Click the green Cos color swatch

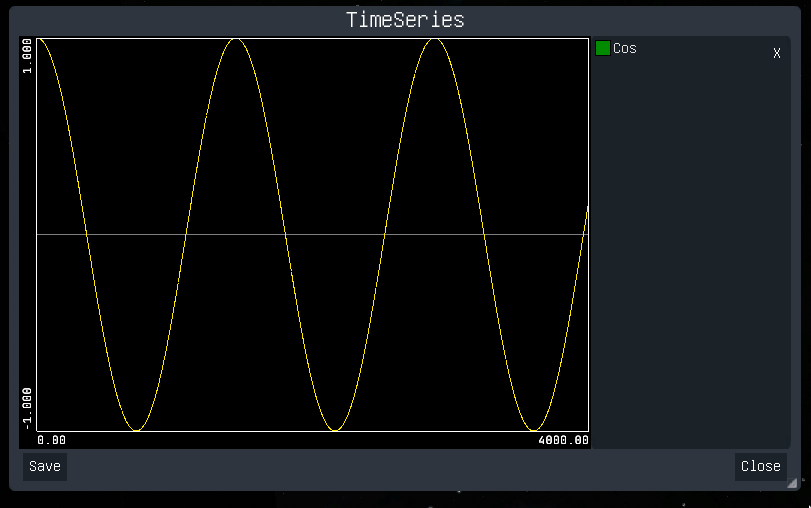[603, 48]
